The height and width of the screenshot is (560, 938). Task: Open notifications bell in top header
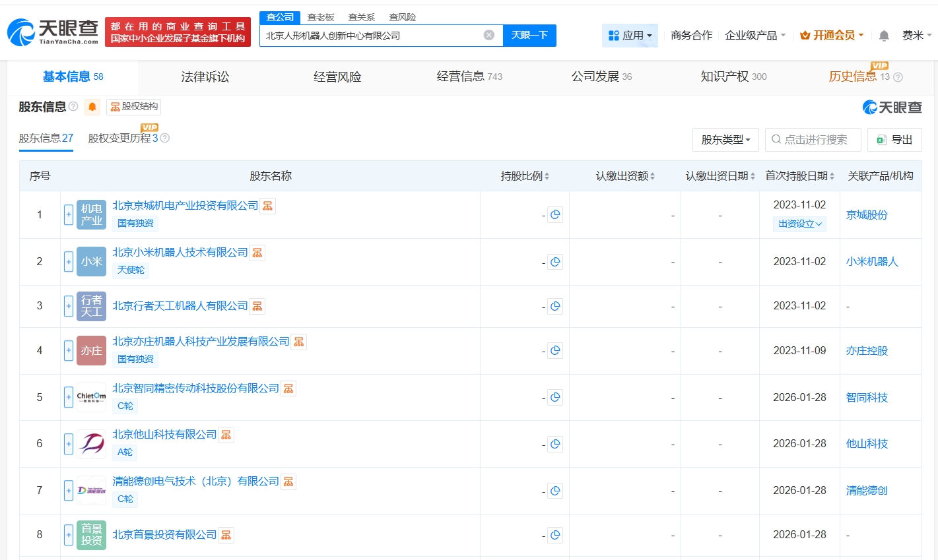[884, 36]
